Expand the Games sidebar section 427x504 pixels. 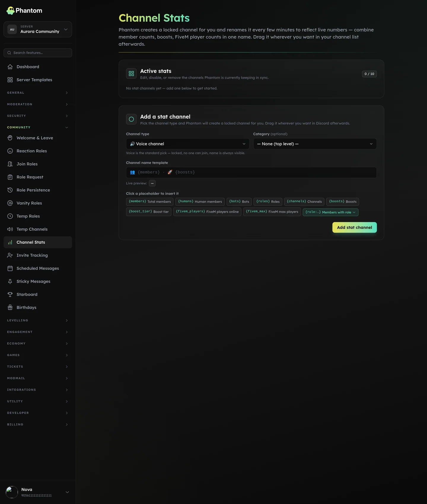pos(38,355)
